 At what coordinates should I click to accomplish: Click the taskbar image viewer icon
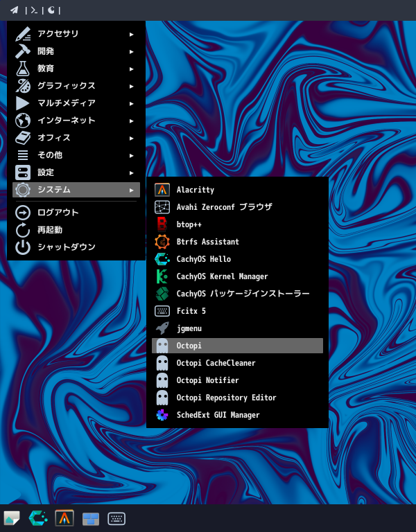[x=12, y=518]
